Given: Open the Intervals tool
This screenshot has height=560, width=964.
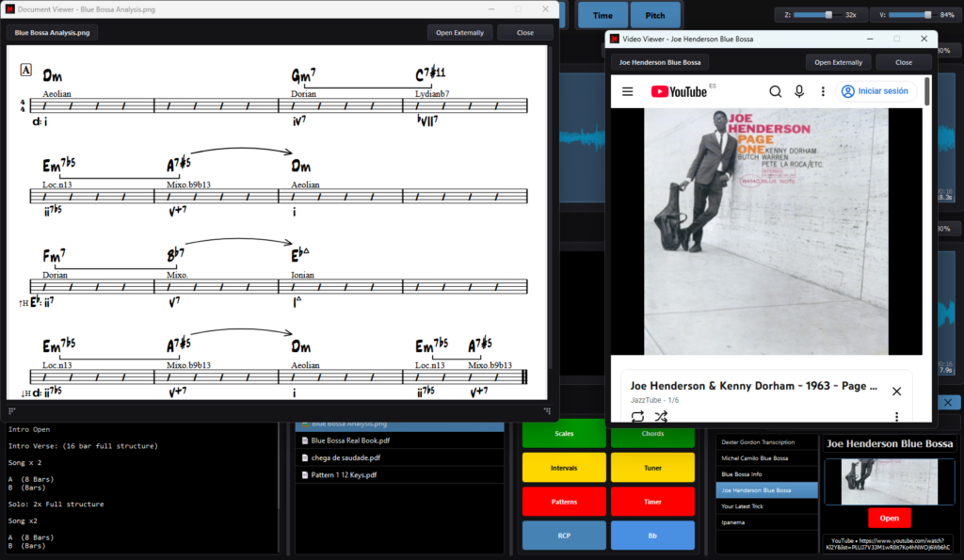Looking at the screenshot, I should coord(564,468).
